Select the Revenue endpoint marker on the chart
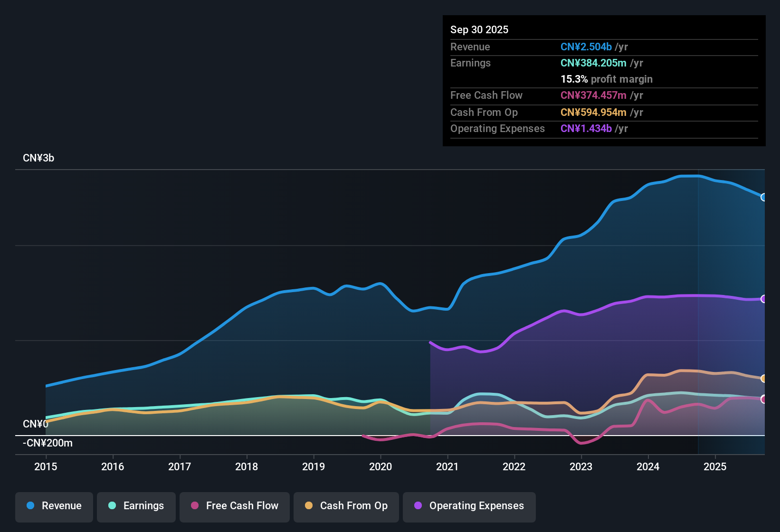 tap(764, 197)
